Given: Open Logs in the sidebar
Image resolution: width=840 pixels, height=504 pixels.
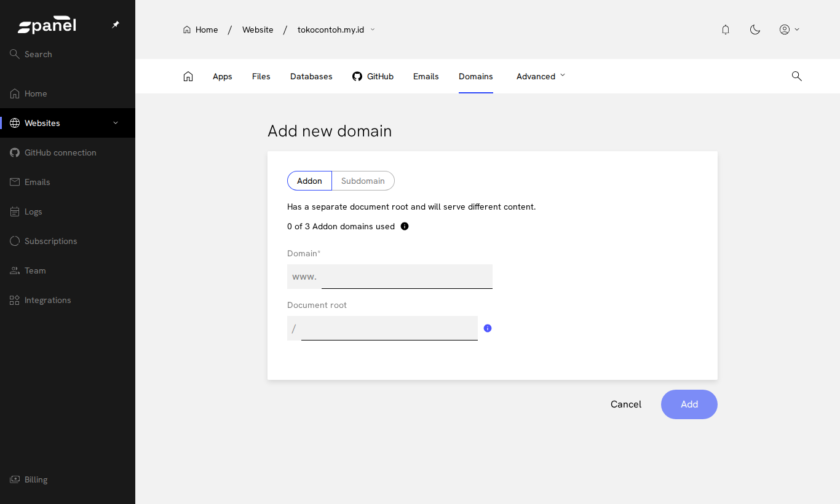Looking at the screenshot, I should coord(68,211).
